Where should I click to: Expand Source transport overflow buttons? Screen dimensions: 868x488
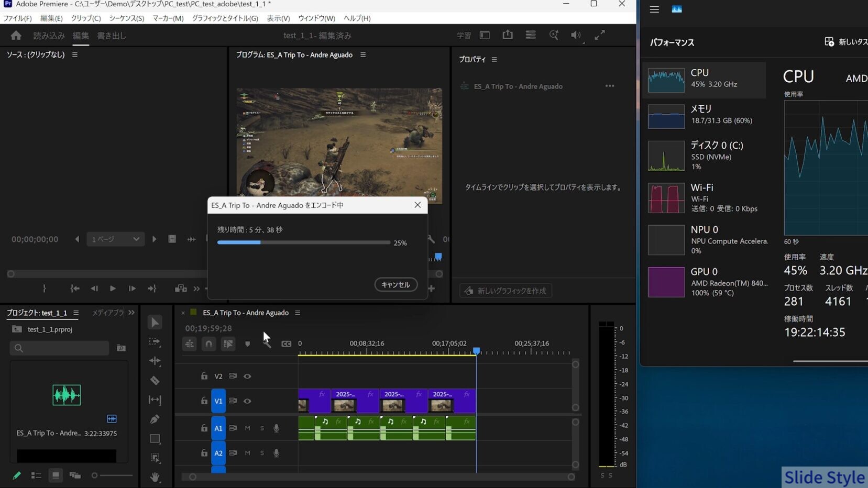(x=196, y=289)
